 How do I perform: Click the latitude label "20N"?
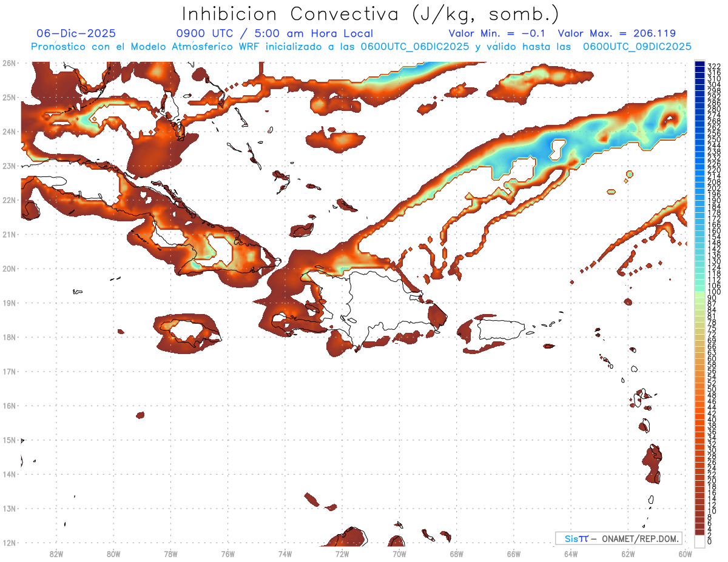(9, 269)
